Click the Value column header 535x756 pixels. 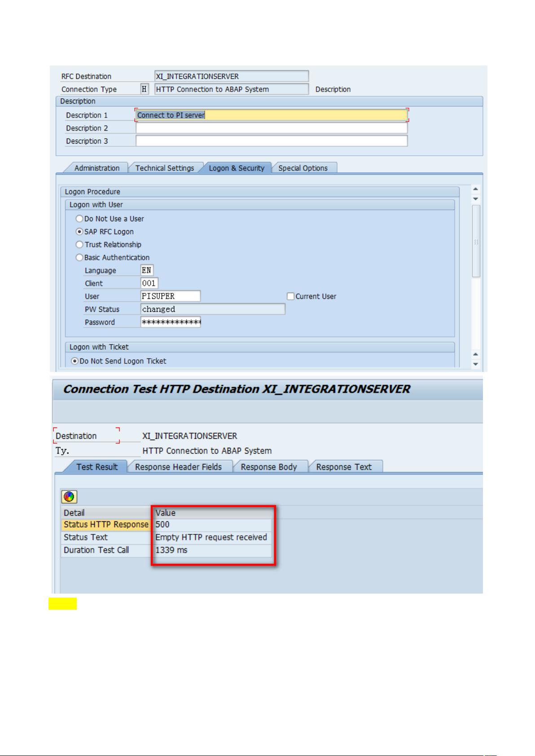tap(212, 512)
